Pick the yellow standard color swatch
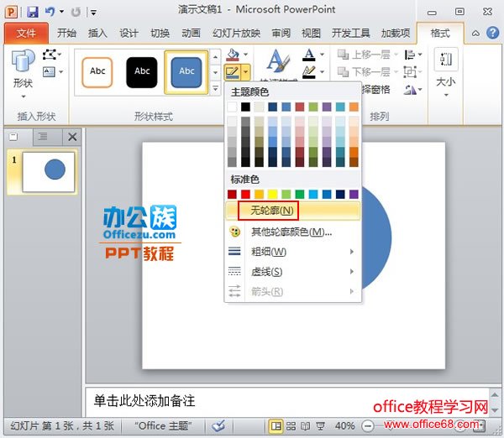Screen dimensions: 504x438 pos(272,194)
